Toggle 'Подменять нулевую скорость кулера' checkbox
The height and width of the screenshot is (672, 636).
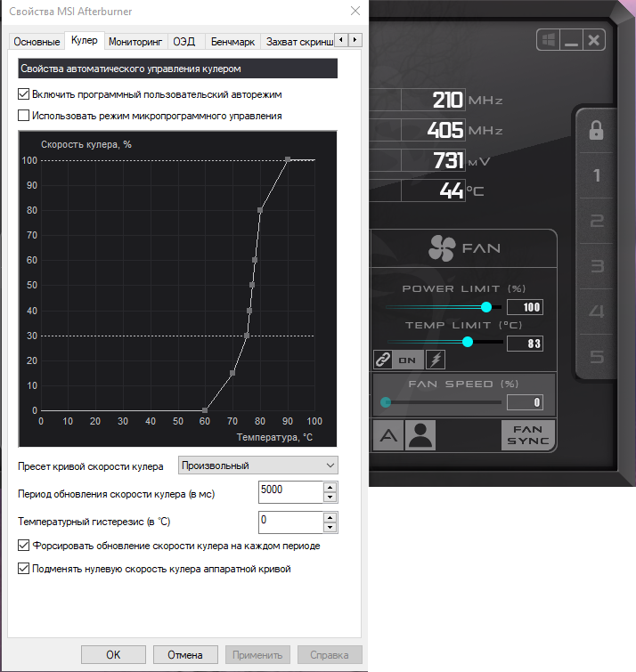pos(23,568)
